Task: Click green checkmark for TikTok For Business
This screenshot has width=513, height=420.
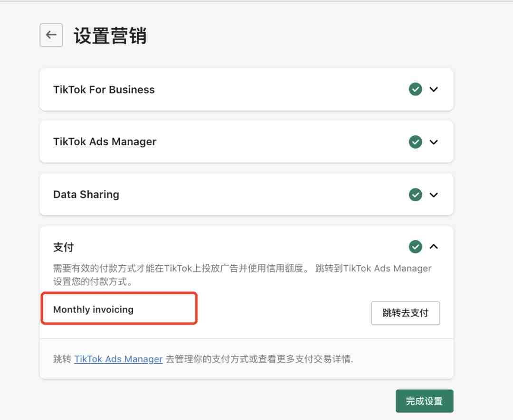Action: (416, 89)
